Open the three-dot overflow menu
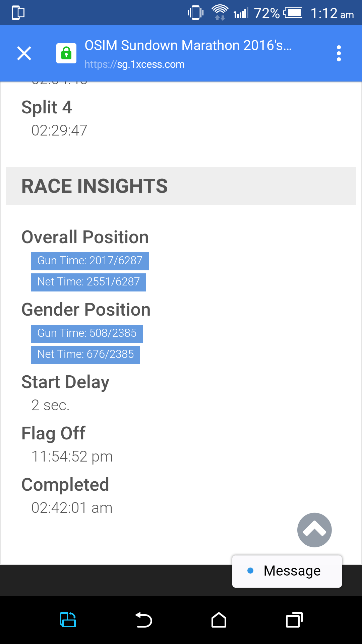 (339, 53)
